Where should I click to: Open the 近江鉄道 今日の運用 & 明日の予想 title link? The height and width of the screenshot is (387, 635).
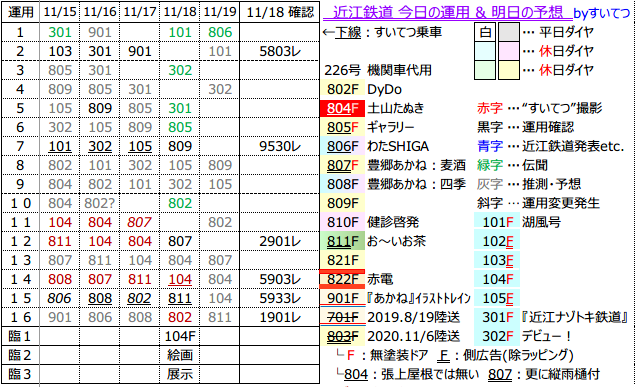[x=447, y=12]
